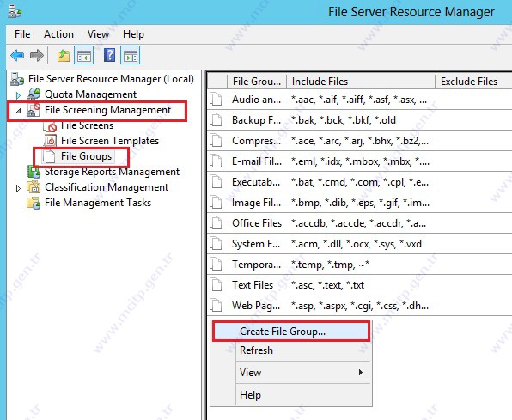Click the *.accdb, *.accde include files cell
Viewport: 512px width, 420px height.
coord(358,223)
